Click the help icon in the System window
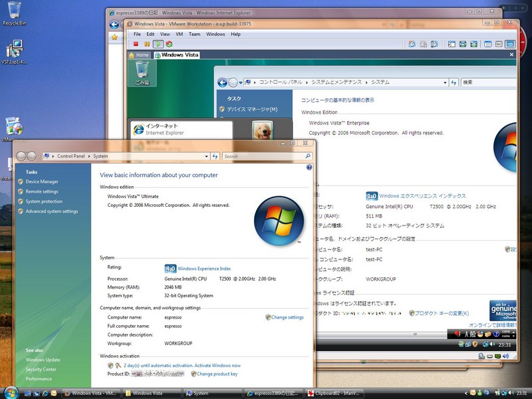 tap(309, 168)
